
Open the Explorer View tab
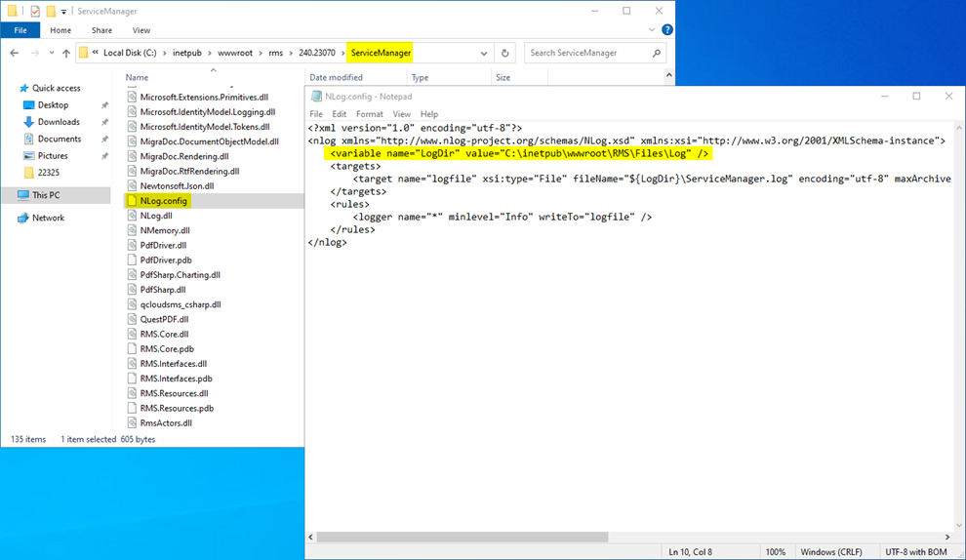tap(141, 30)
